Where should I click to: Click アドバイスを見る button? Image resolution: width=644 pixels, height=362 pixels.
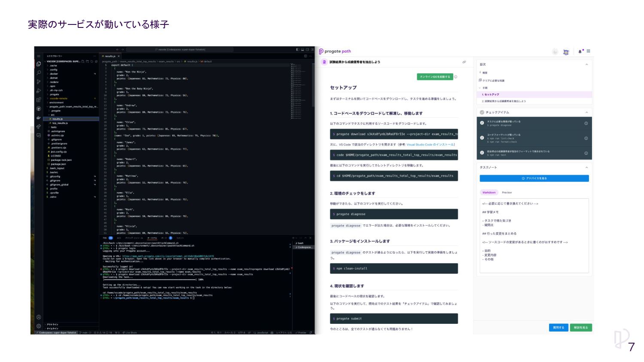click(534, 178)
